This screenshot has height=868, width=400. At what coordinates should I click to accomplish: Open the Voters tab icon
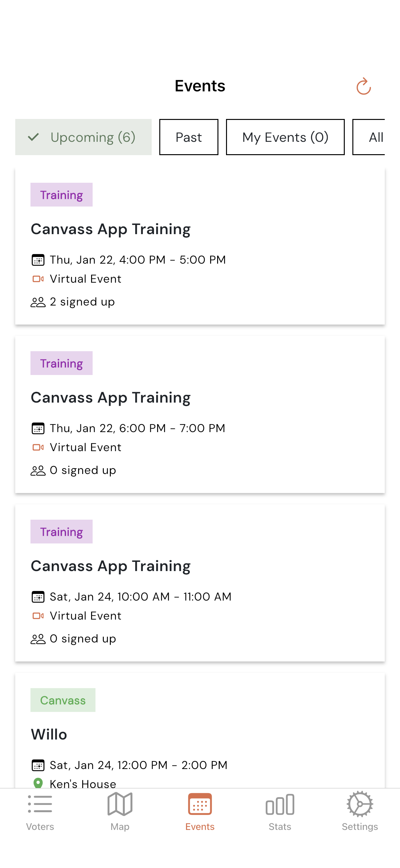(40, 805)
